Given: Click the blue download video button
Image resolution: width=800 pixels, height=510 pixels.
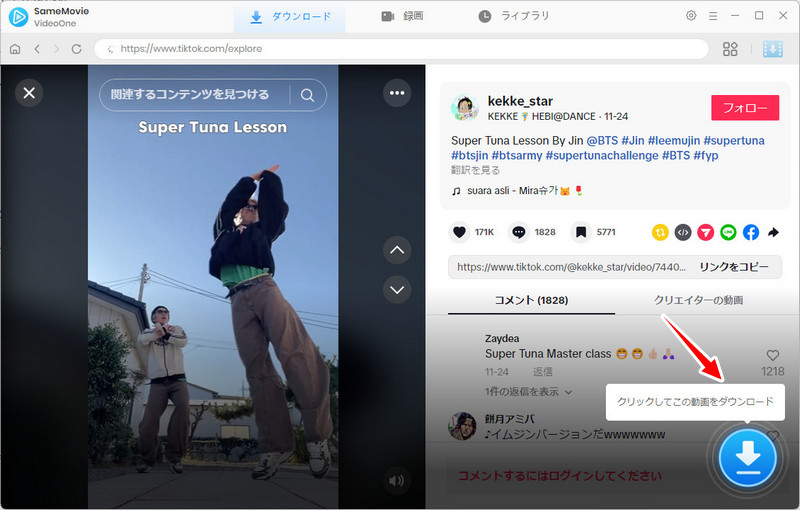Looking at the screenshot, I should pos(747,457).
